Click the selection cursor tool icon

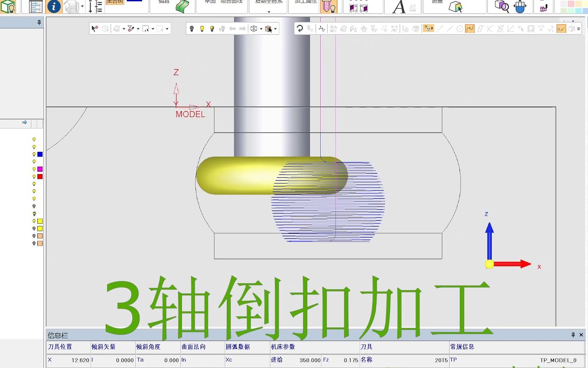pyautogui.click(x=95, y=29)
